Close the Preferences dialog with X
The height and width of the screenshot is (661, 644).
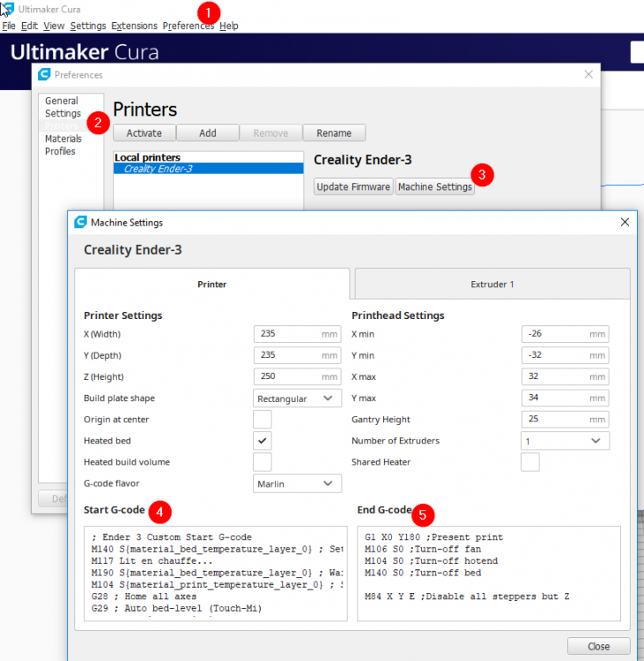coord(588,75)
